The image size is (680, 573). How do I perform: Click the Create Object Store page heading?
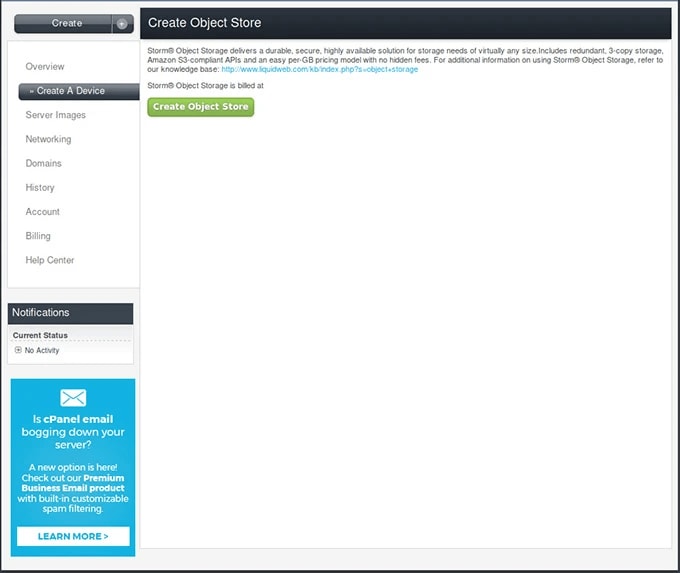[x=204, y=23]
